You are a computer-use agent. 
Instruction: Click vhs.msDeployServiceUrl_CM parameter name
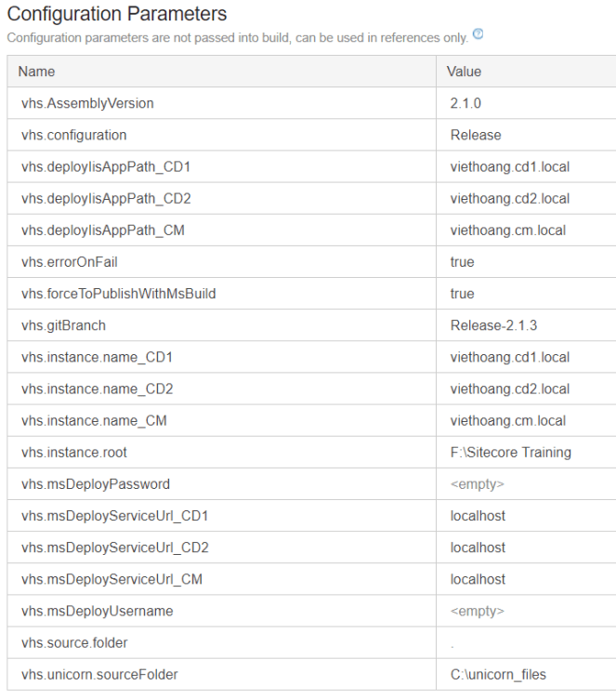[x=111, y=579]
